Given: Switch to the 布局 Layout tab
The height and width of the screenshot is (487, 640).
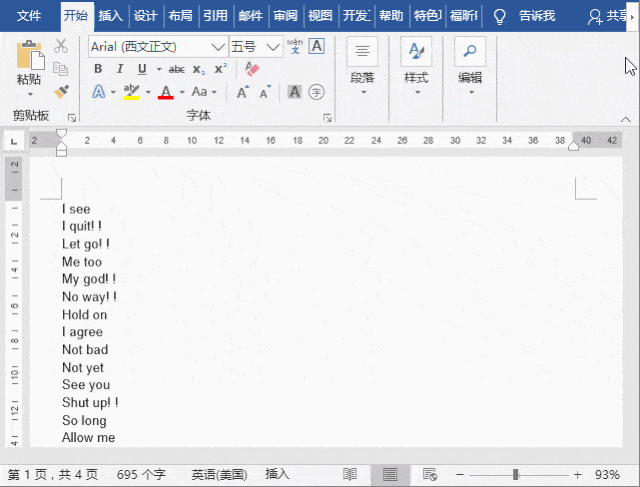Looking at the screenshot, I should tap(180, 16).
